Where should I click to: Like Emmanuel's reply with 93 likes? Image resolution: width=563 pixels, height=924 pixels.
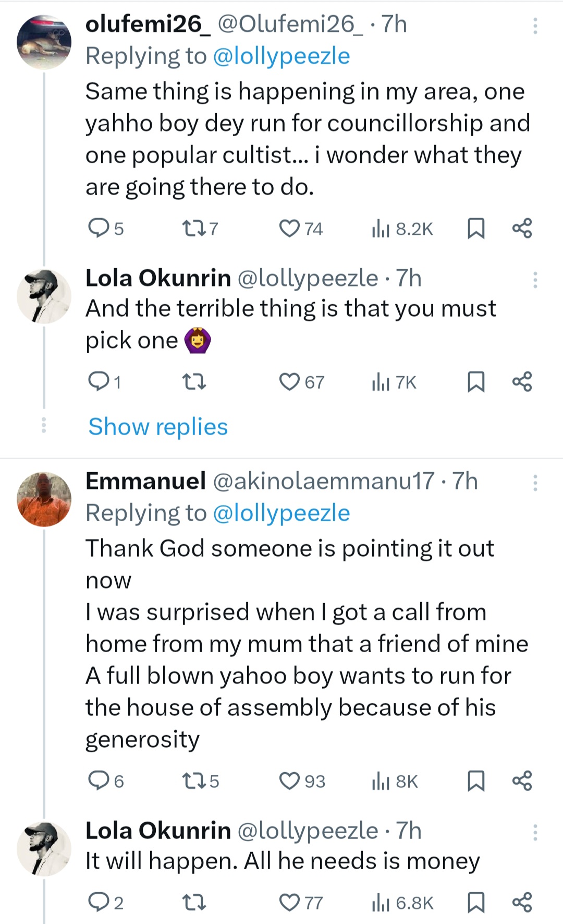290,781
